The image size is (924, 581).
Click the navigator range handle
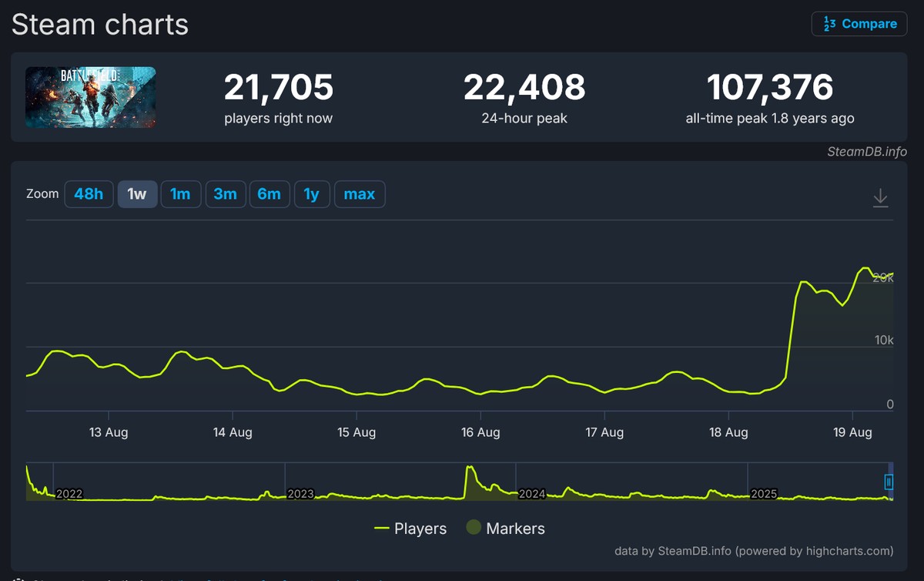[x=889, y=482]
